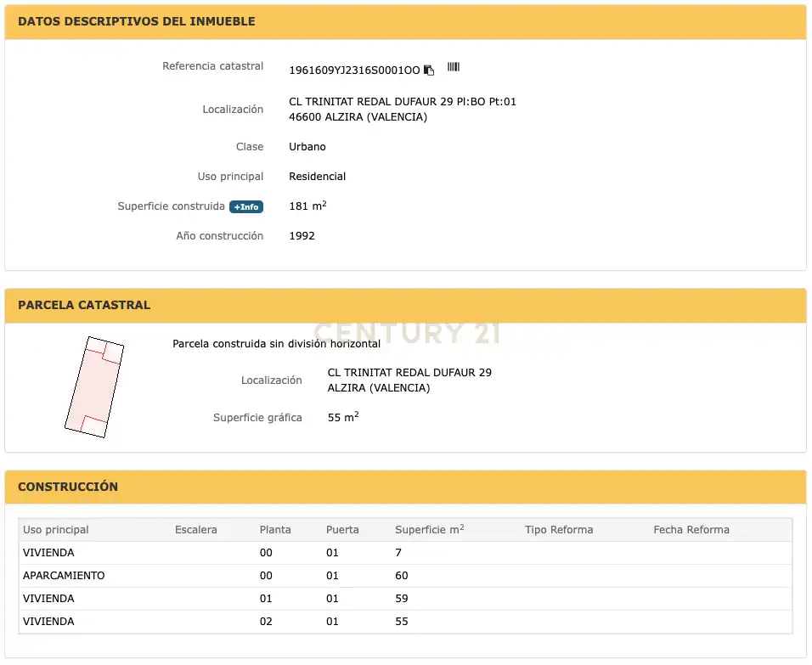The image size is (812, 665).
Task: Select the address line CL TRINITAT REDAL DUFAUR 29 Pl:BO Pt:01
Action: (403, 102)
